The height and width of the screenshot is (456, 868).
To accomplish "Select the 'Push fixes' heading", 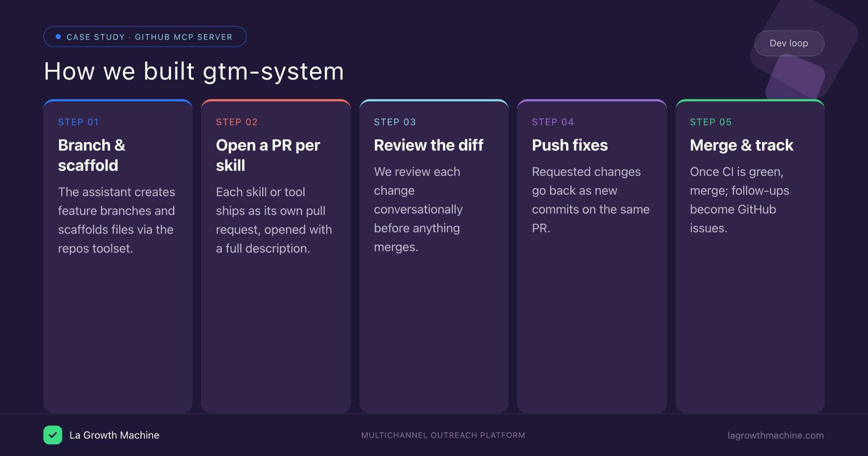I will [x=570, y=145].
